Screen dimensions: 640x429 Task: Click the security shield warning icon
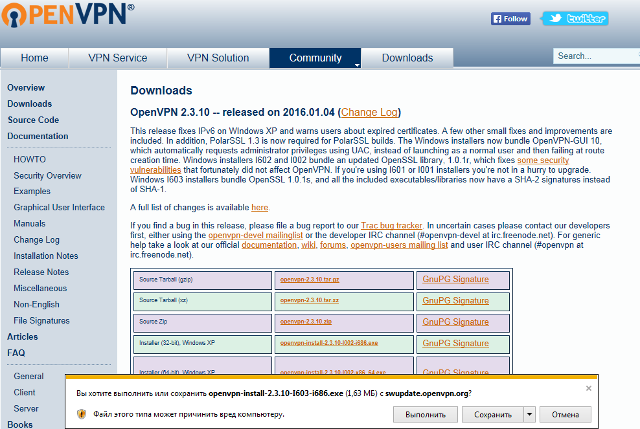pos(81,414)
